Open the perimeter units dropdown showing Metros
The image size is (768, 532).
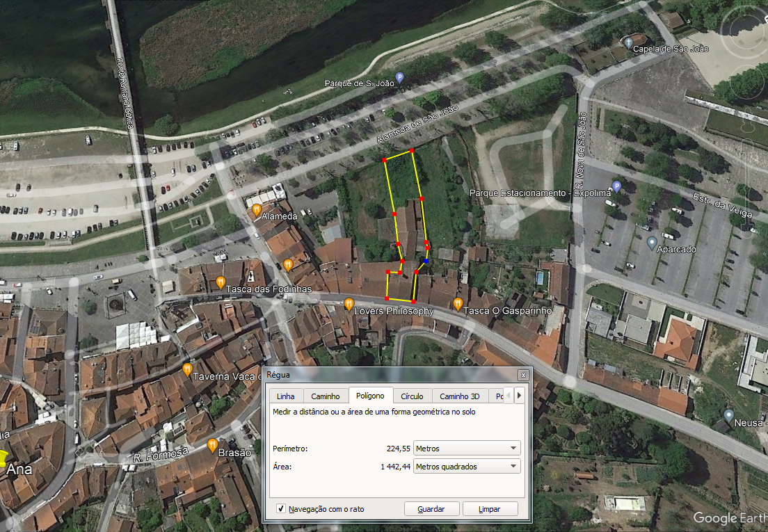click(466, 449)
